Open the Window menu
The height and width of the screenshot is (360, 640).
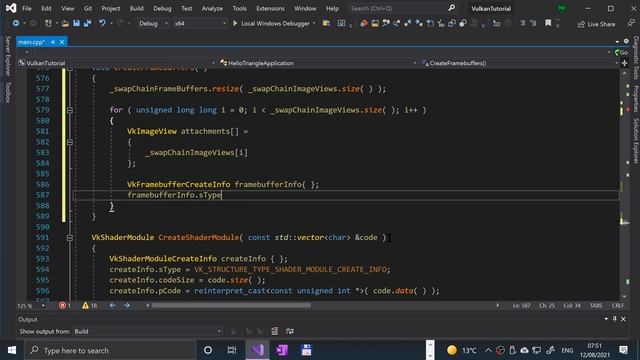[x=305, y=9]
